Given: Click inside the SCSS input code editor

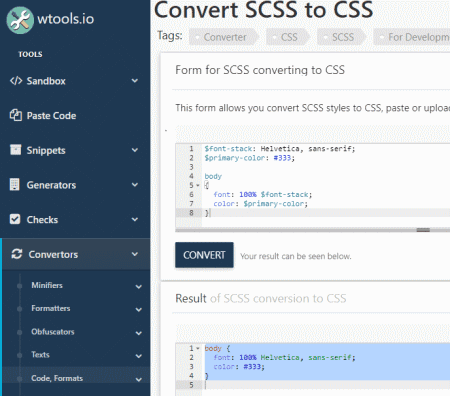Looking at the screenshot, I should click(325, 185).
